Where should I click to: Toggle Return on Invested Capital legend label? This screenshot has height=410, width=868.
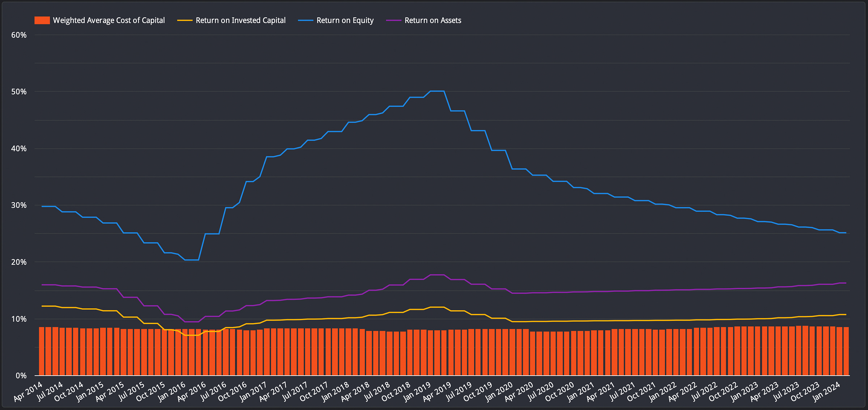pyautogui.click(x=240, y=20)
